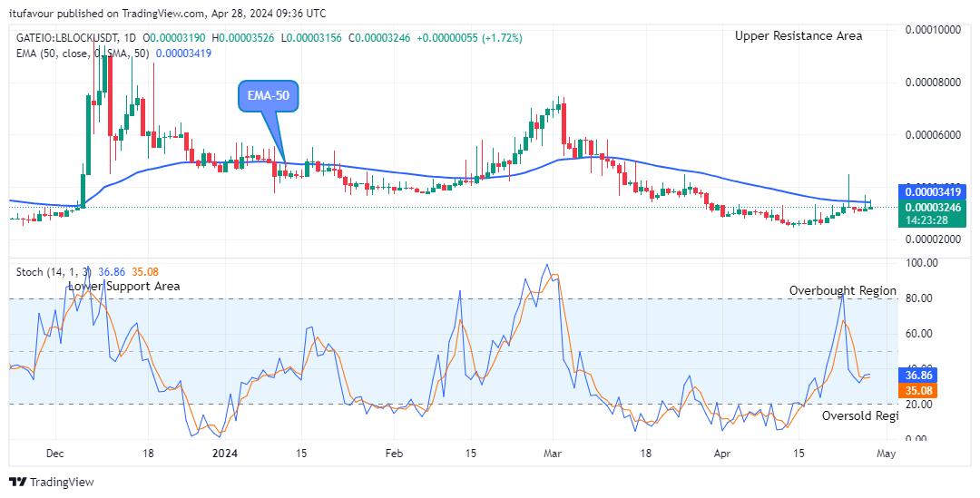
Task: Click the Lower Support Area text label
Action: 123,286
